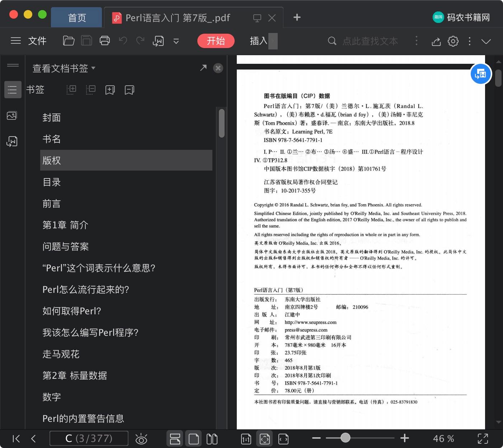Screen dimensions: 503x448
Task: Select the Perl语言入门 第7版_.pdf tab
Action: (178, 18)
